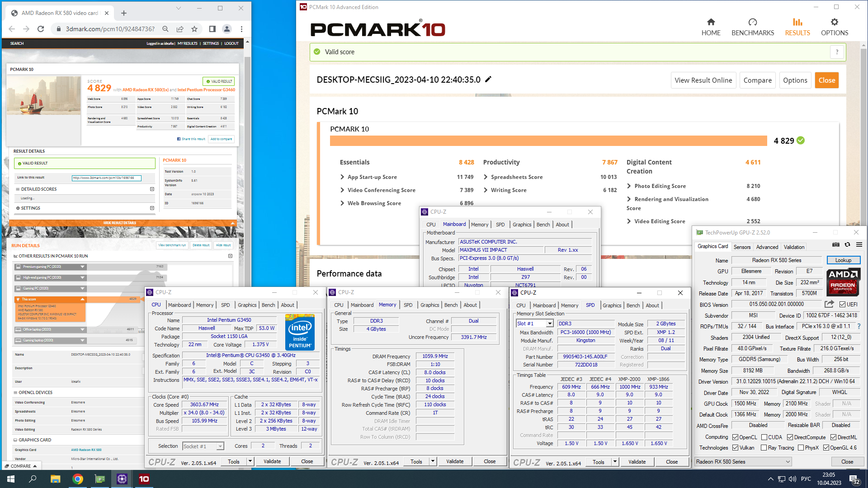
Task: Open the Chrome zoom magnifier icon
Action: pyautogui.click(x=165, y=29)
